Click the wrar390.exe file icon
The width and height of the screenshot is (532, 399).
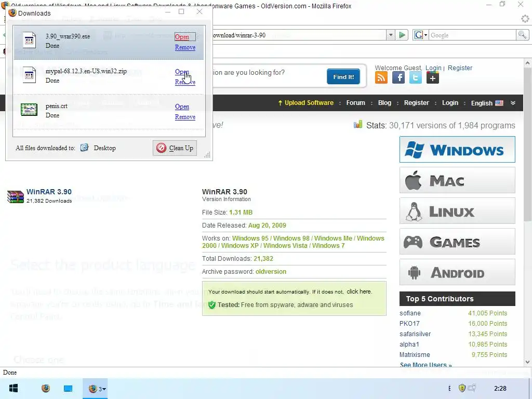29,40
